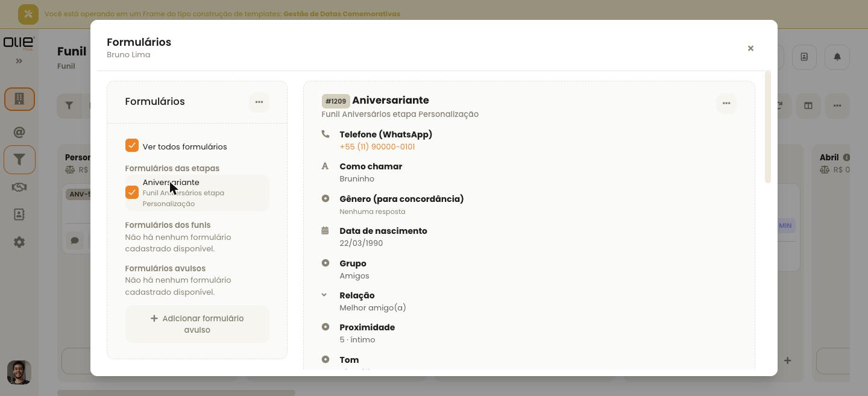Open board more options ellipsis
Screen dimensions: 868x396
(x=837, y=105)
